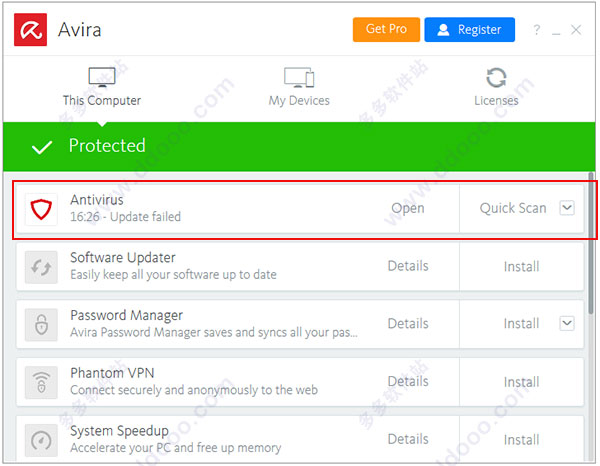
Task: View System Speedup Details
Action: pyautogui.click(x=408, y=439)
